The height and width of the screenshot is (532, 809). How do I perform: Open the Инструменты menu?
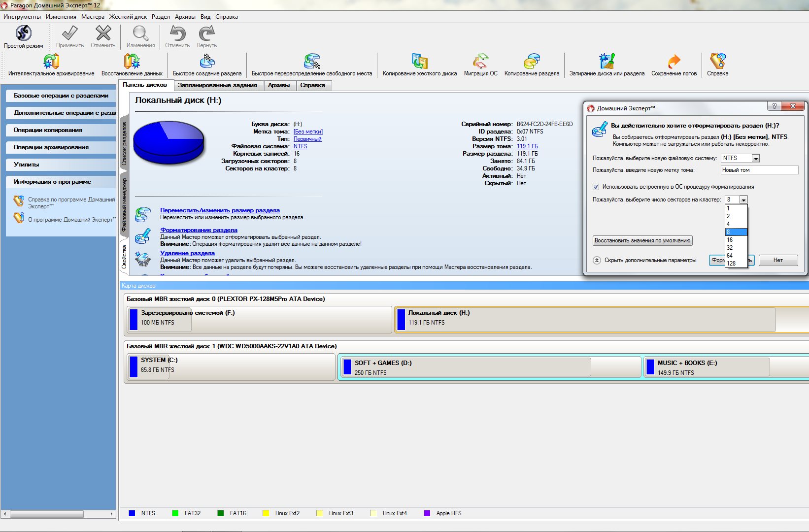[22, 17]
